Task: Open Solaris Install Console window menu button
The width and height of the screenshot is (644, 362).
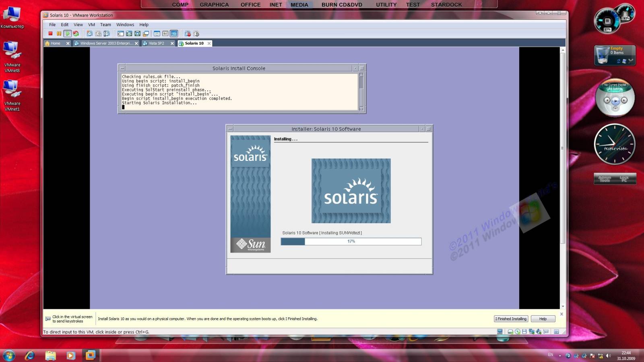Action: click(x=122, y=68)
